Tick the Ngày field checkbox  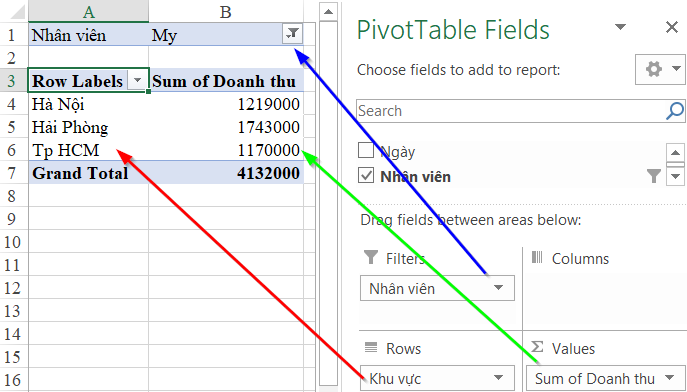pyautogui.click(x=366, y=151)
